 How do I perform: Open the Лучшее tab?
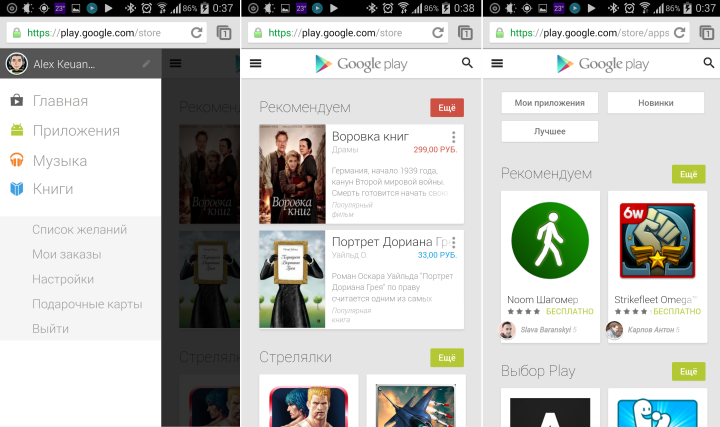550,131
